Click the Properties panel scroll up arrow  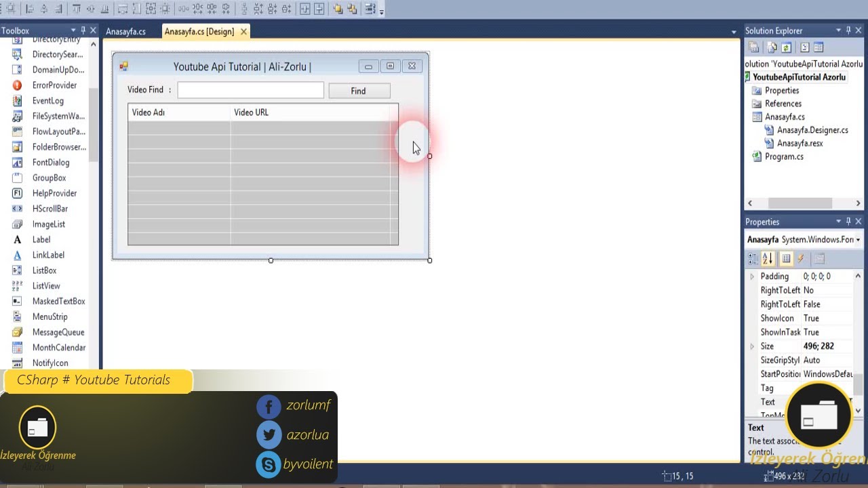coord(858,277)
